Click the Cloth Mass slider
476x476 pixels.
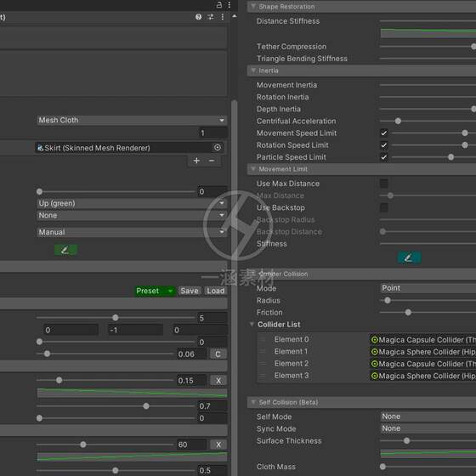pos(428,467)
